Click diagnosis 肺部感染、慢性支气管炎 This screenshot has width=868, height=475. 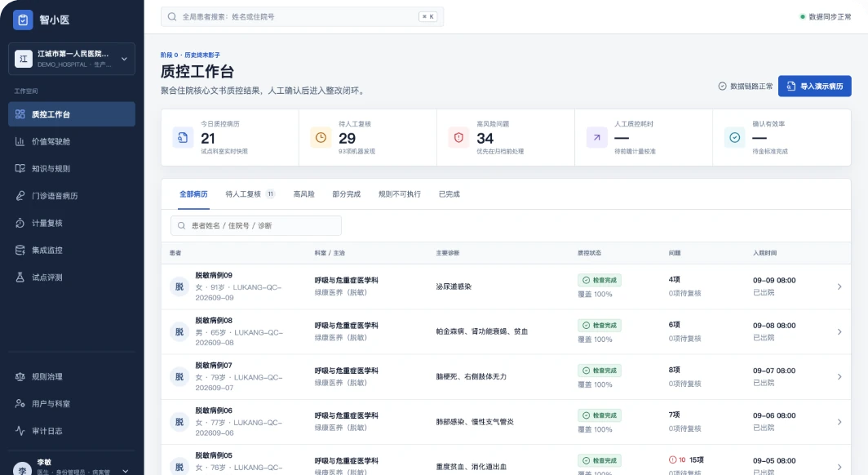click(475, 422)
